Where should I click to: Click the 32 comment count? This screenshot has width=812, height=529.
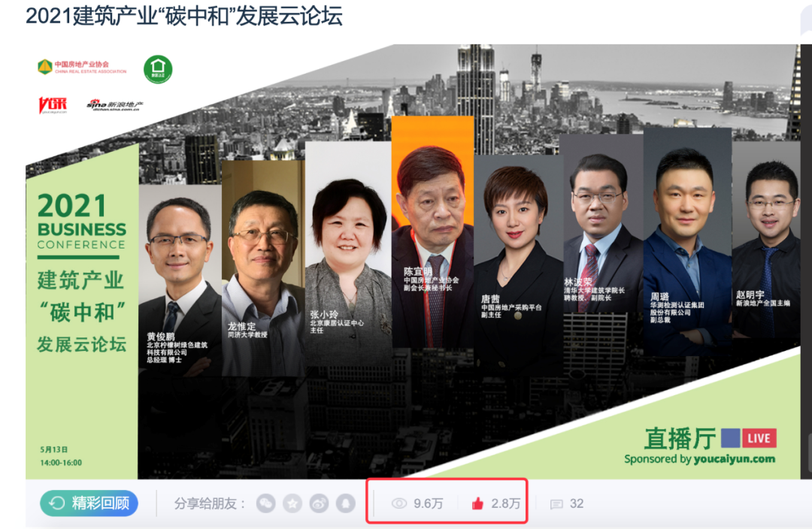[x=577, y=503]
